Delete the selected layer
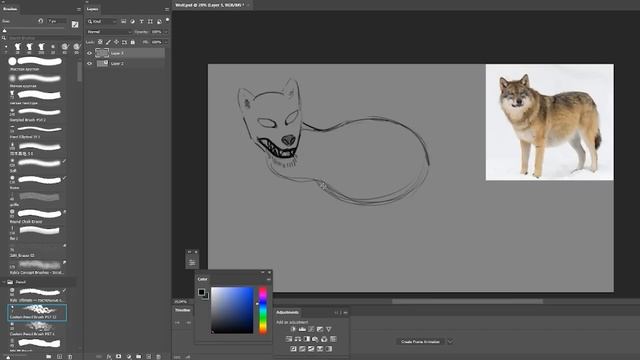 tap(158, 356)
